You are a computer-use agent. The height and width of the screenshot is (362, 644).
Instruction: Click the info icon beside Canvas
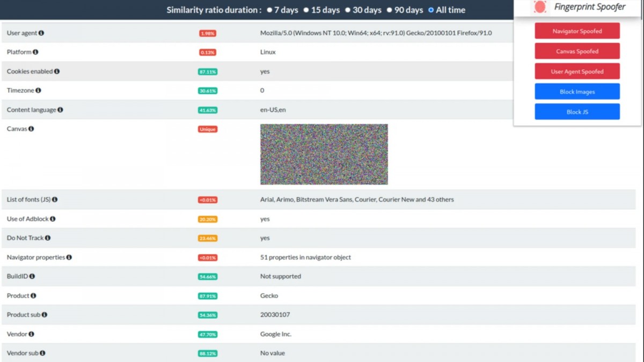pos(31,129)
